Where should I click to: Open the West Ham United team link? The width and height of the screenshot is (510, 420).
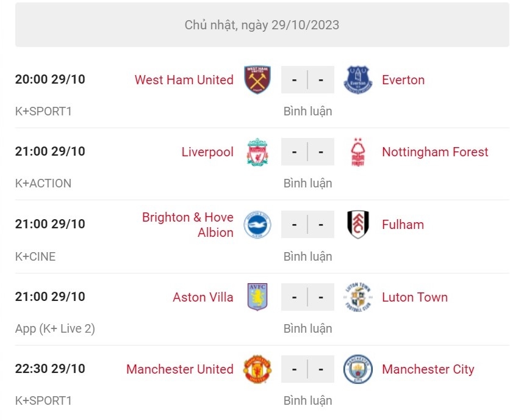184,80
